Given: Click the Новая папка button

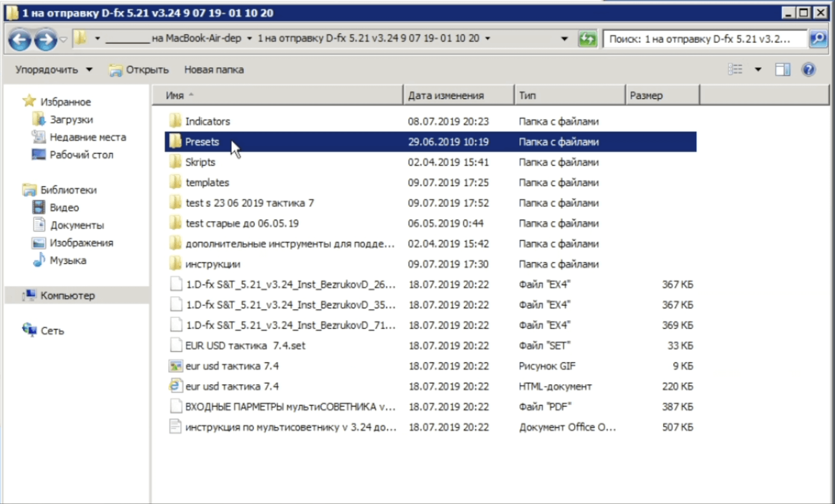Looking at the screenshot, I should (214, 70).
